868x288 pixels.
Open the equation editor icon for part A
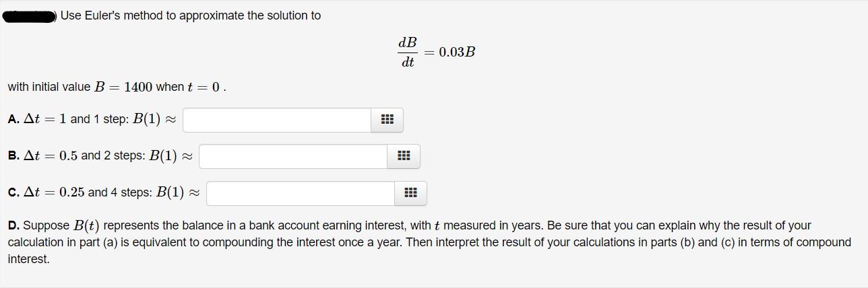point(387,120)
